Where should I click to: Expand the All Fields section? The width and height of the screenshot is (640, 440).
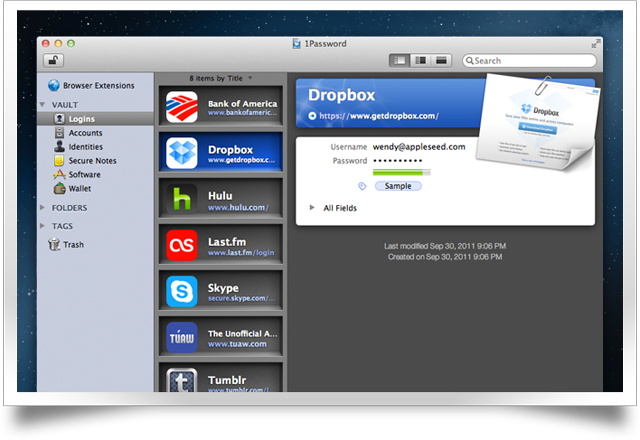click(312, 208)
